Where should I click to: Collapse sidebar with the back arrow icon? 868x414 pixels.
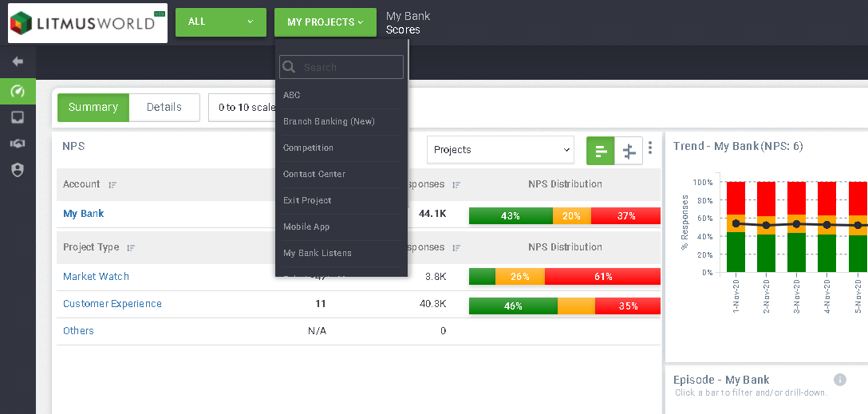(x=18, y=61)
